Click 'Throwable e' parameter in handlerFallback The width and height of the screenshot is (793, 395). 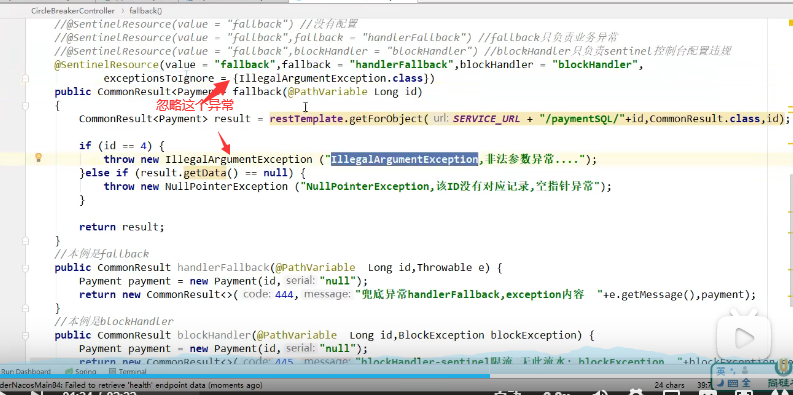point(450,268)
